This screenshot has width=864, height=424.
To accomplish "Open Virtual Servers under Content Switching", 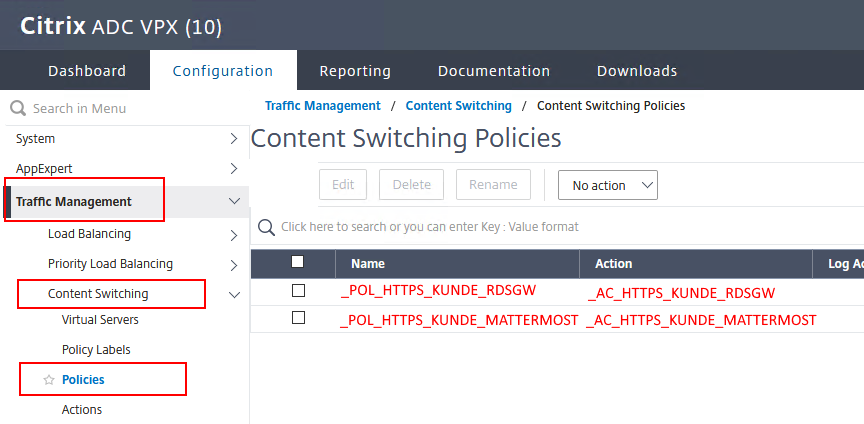I will point(100,320).
